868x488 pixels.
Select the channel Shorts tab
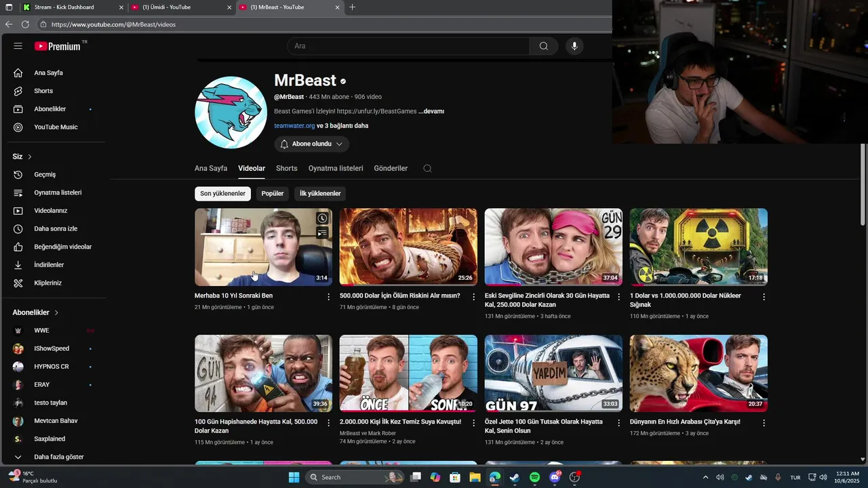point(287,168)
